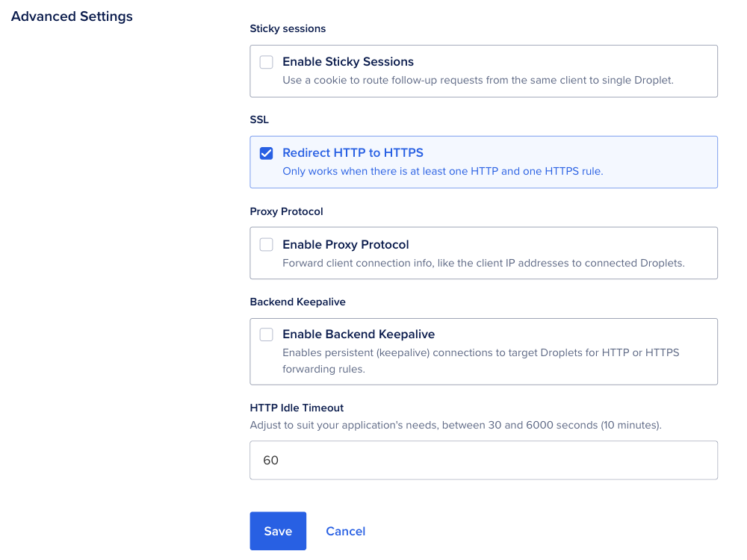Tick the Enable Backend Keepalive checkbox

pyautogui.click(x=267, y=335)
